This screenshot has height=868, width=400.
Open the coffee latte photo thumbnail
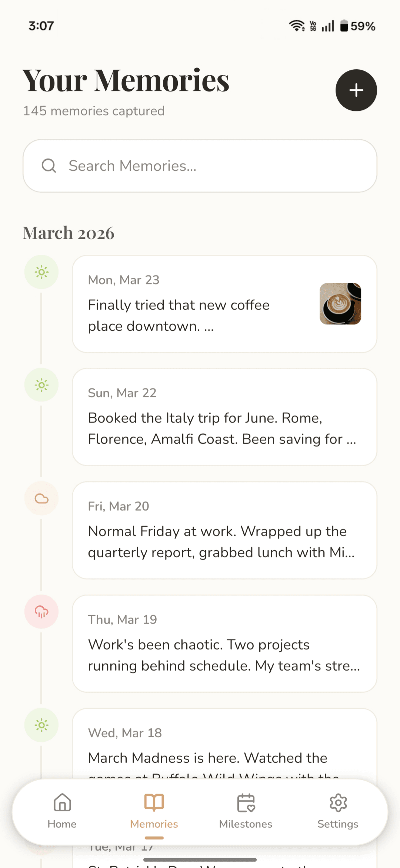[340, 304]
